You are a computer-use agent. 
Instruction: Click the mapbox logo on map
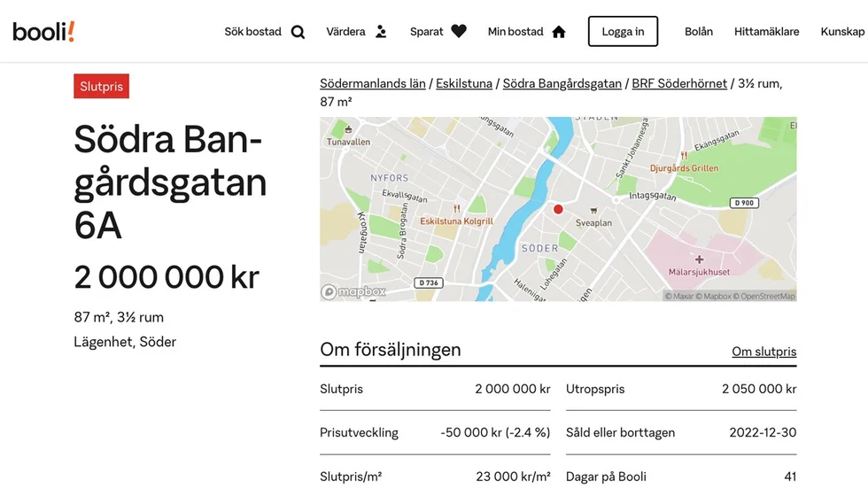(x=353, y=291)
